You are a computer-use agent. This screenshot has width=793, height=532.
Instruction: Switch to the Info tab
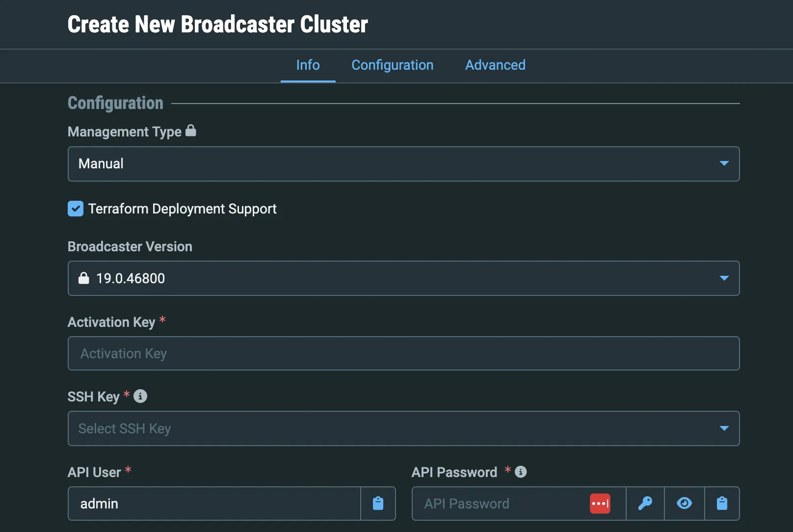[x=308, y=65]
